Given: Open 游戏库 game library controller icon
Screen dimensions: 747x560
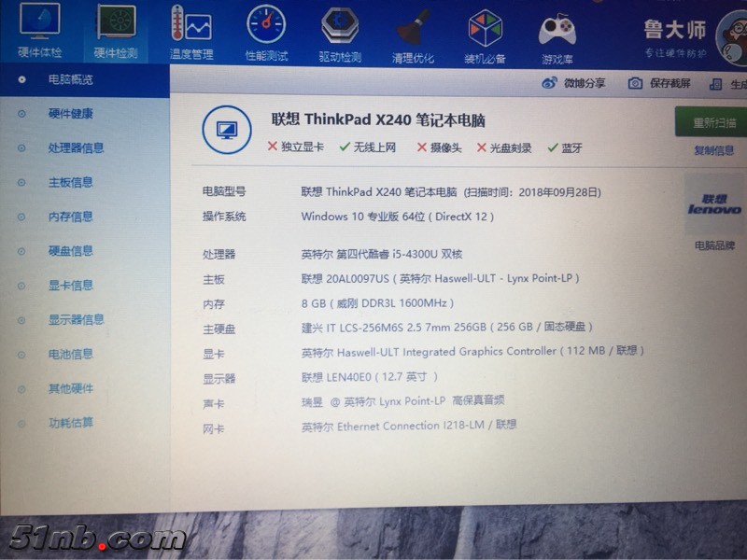Looking at the screenshot, I should tap(557, 32).
